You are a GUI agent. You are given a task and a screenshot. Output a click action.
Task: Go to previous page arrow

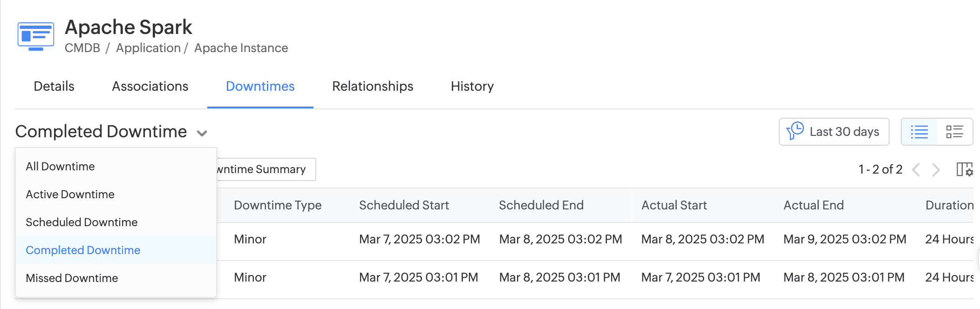coord(916,169)
